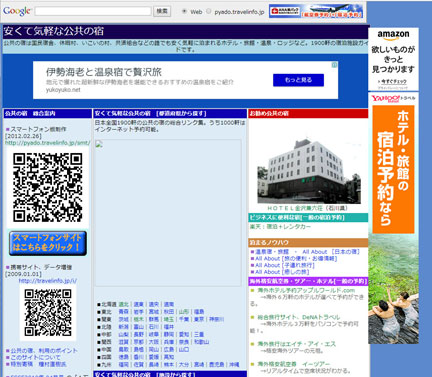This screenshot has width=432, height=377.
Task: Select the 石川 prefecture link
Action: tap(153, 327)
